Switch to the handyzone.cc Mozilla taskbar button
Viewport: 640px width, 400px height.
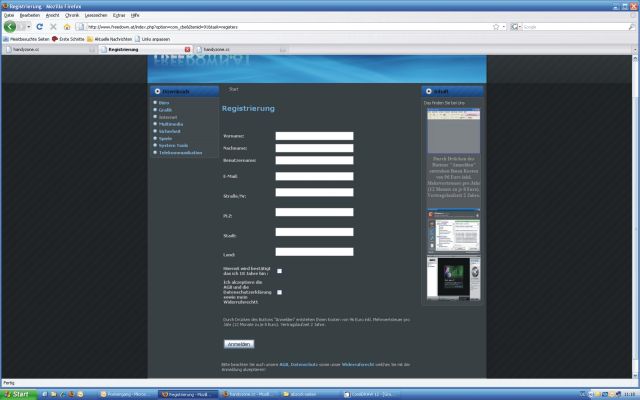pyautogui.click(x=249, y=394)
